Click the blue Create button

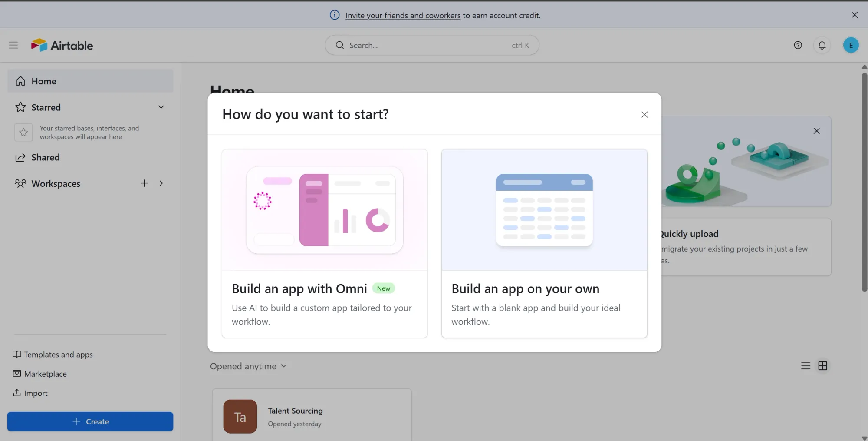pos(90,421)
